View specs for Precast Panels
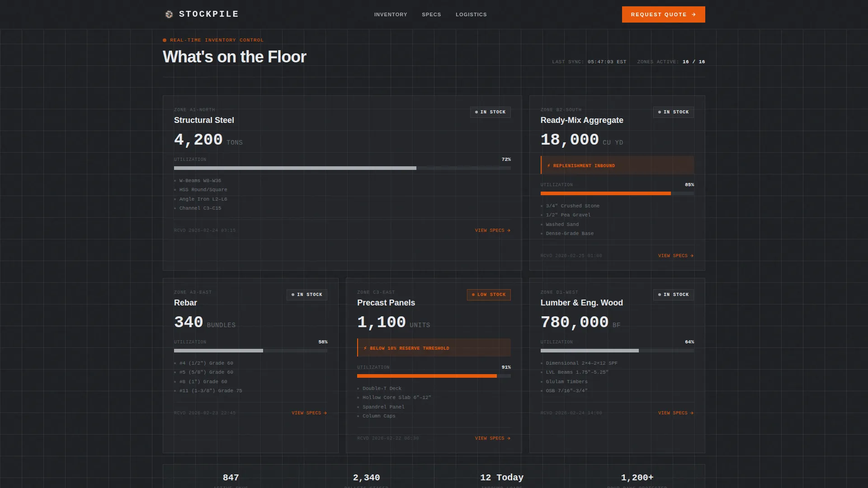Screen dimensions: 868x488 (493, 438)
